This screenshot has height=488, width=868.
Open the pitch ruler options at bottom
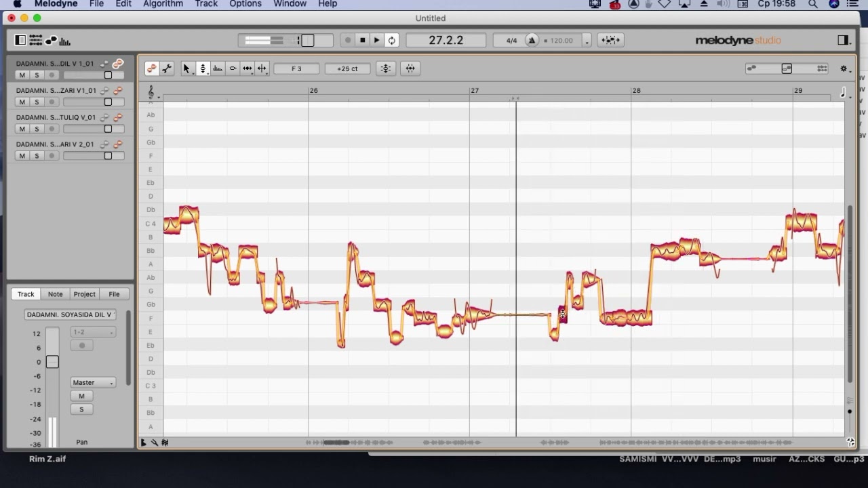pyautogui.click(x=143, y=443)
